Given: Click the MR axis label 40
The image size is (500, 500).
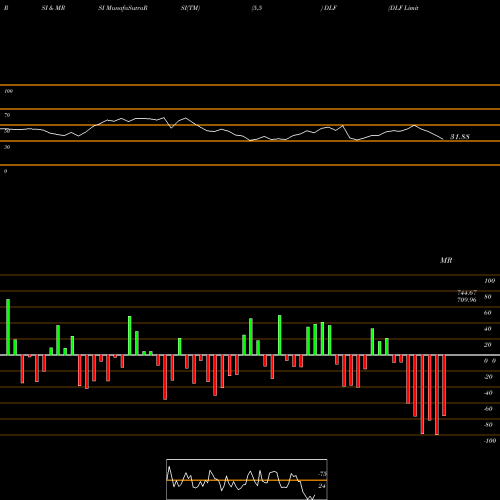Looking at the screenshot, I should click(x=488, y=329).
